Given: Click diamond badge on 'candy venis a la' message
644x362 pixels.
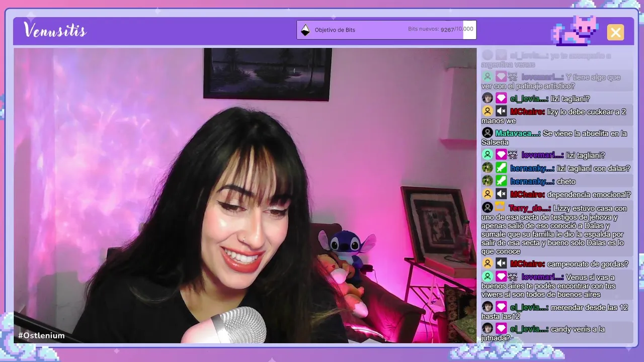Looking at the screenshot, I should click(x=501, y=328).
